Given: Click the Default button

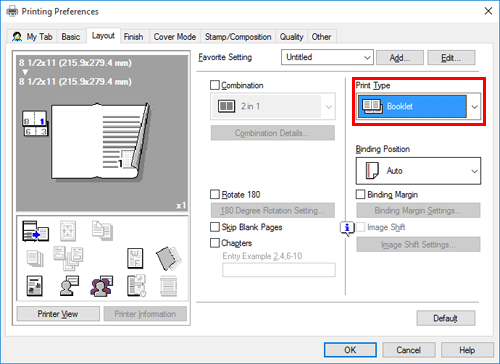Looking at the screenshot, I should click(446, 318).
